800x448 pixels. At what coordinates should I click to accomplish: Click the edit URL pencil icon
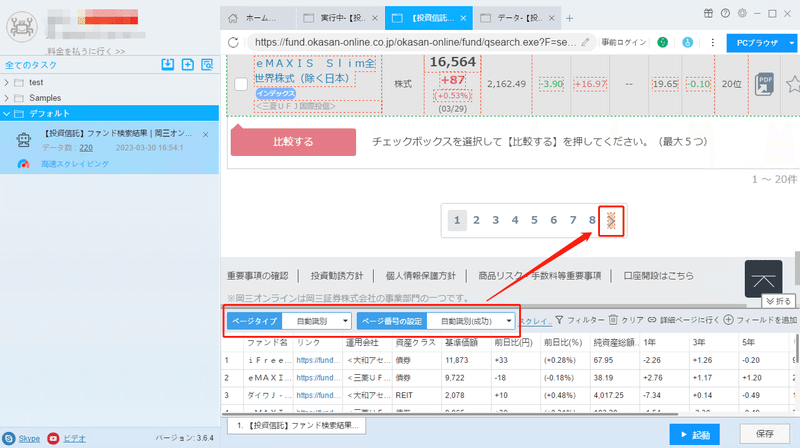(x=585, y=42)
